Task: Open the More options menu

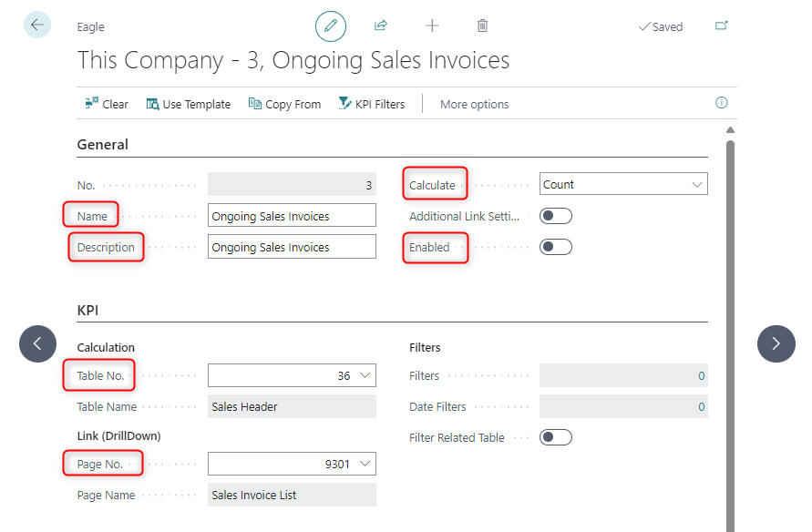Action: pos(474,104)
